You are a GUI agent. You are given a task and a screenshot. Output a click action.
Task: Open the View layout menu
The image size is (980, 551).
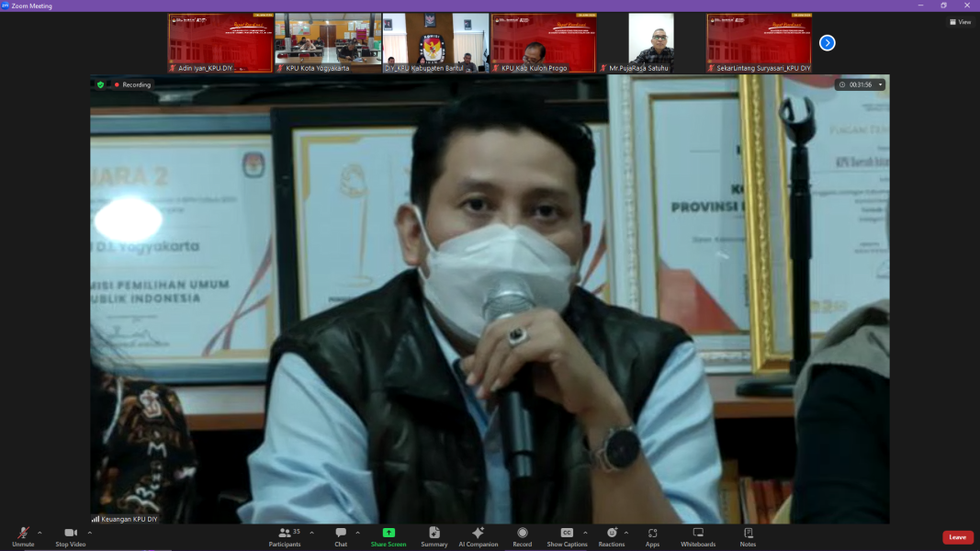pyautogui.click(x=960, y=22)
